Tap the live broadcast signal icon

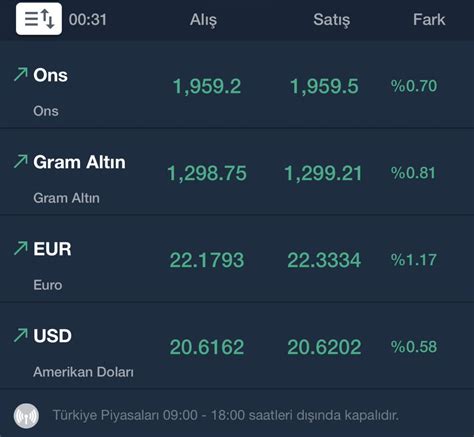(x=26, y=416)
